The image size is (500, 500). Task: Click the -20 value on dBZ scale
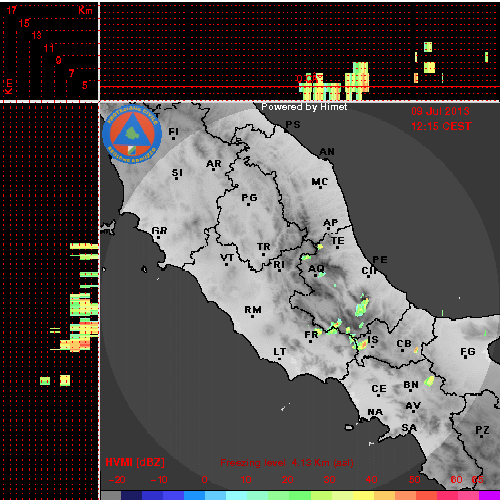[117, 480]
